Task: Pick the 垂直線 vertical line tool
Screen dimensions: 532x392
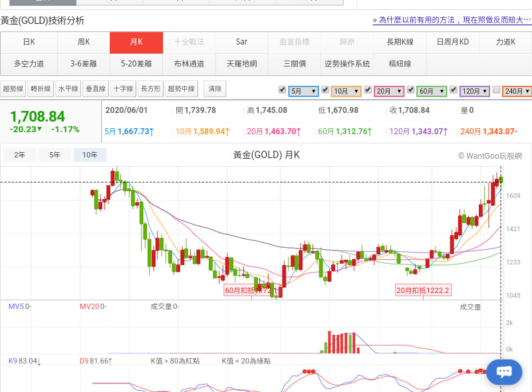Action: [95, 88]
